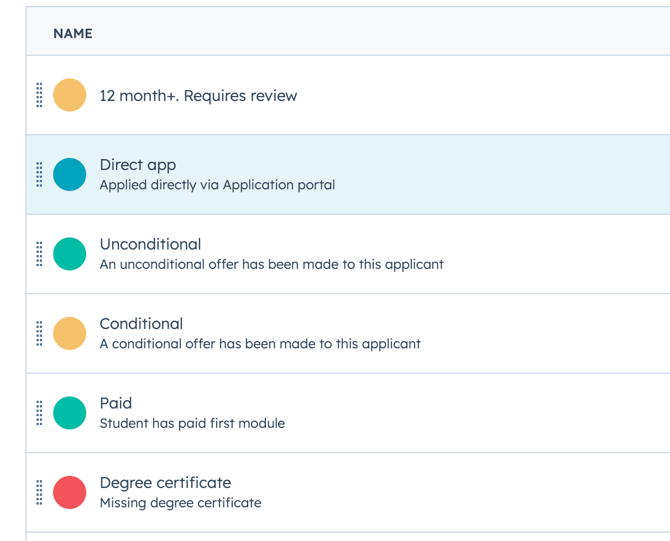
Task: Grab drag handle for '12 month+. Requires review' row
Action: (x=39, y=95)
